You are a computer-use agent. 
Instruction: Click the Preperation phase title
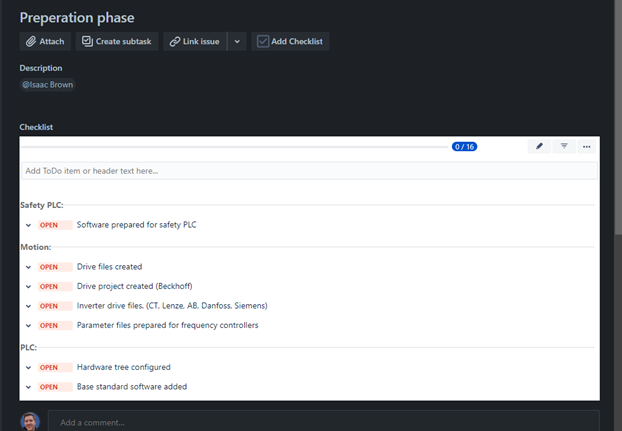click(x=77, y=18)
